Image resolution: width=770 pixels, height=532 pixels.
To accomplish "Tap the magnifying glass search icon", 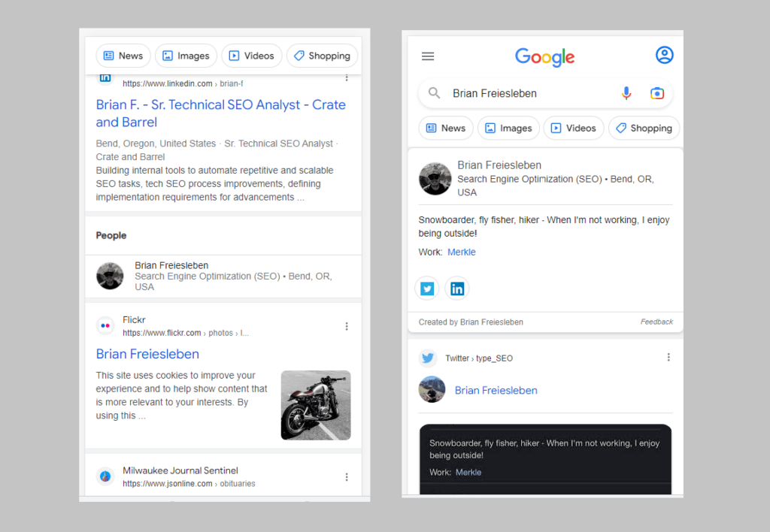I will 434,93.
